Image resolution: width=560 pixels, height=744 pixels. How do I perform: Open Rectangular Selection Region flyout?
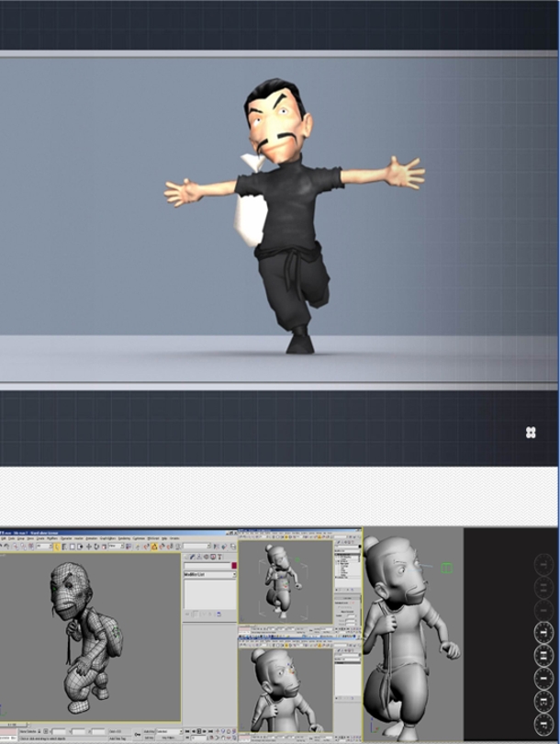(x=73, y=547)
